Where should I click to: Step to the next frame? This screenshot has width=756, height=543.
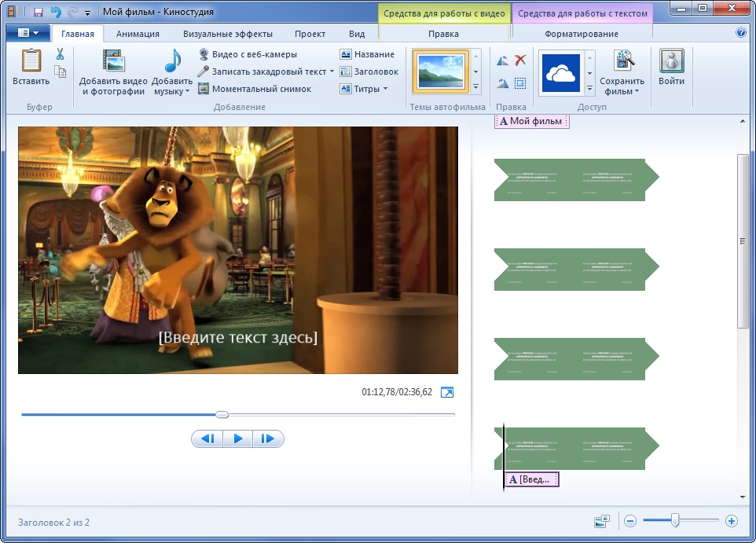click(267, 439)
